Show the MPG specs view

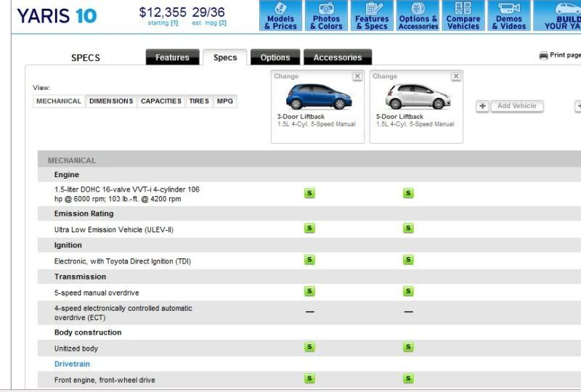click(x=225, y=101)
